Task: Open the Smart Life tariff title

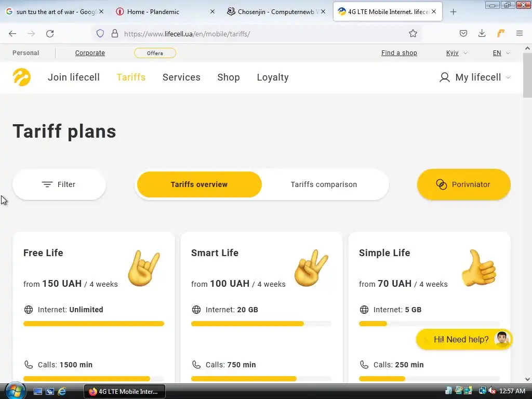Action: point(215,253)
